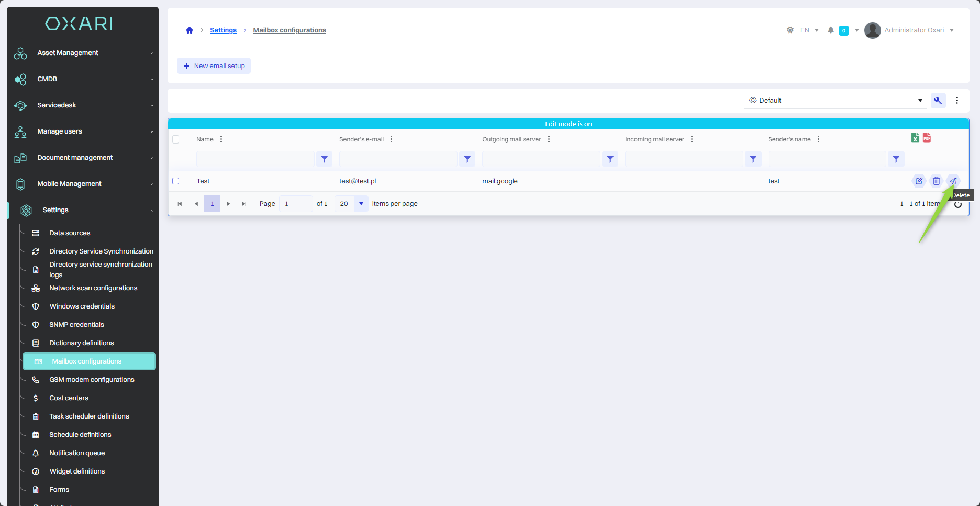
Task: Open GSM modem configurations in sidebar
Action: [92, 380]
